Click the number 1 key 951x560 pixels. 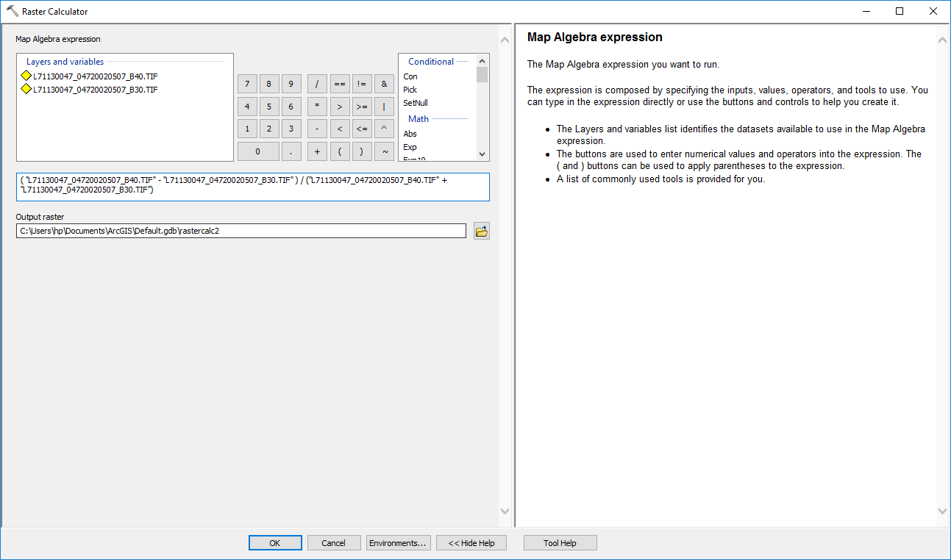pos(247,129)
